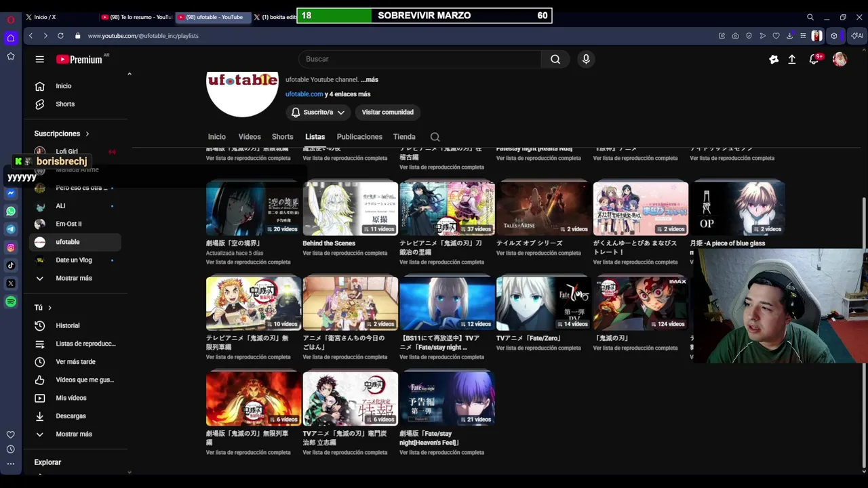Reload the page with the refresh button
Screen dimensions: 868x488
(60, 35)
